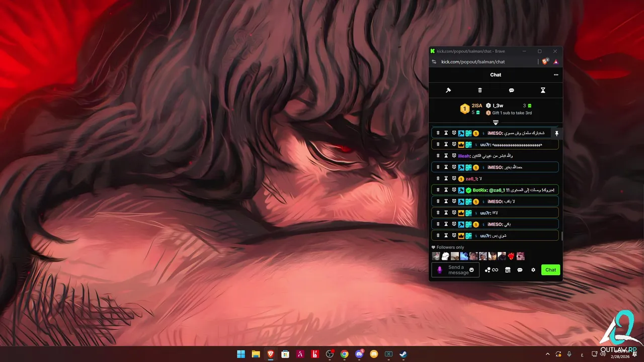
Task: Open the moderator hammer tool in chat header
Action: 448,90
